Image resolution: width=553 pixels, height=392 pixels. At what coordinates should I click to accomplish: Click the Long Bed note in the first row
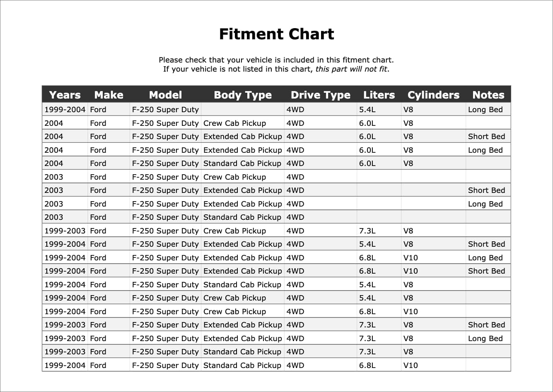click(485, 110)
